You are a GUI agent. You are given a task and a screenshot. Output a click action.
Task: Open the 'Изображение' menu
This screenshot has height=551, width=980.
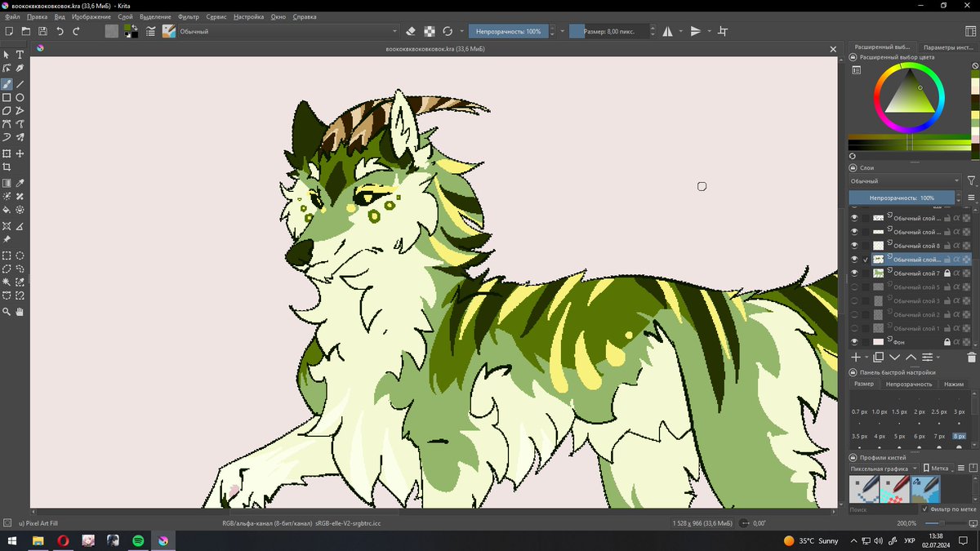pos(92,16)
